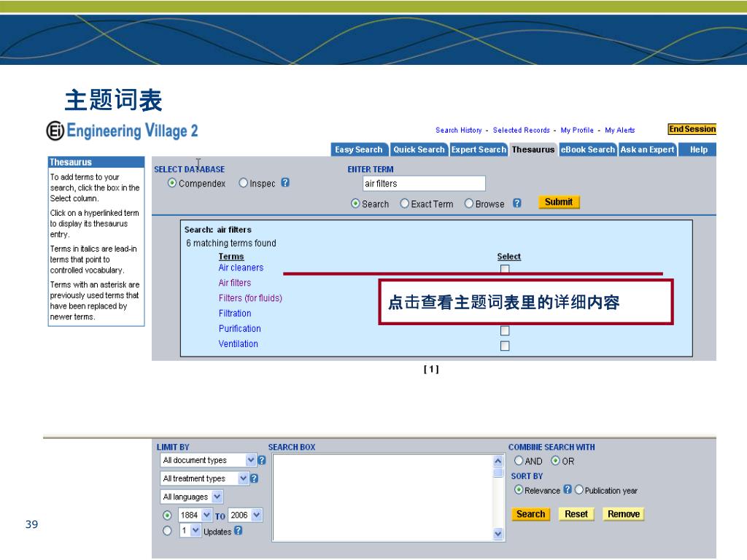
Task: Click inside the Search Box text area
Action: tap(382, 497)
